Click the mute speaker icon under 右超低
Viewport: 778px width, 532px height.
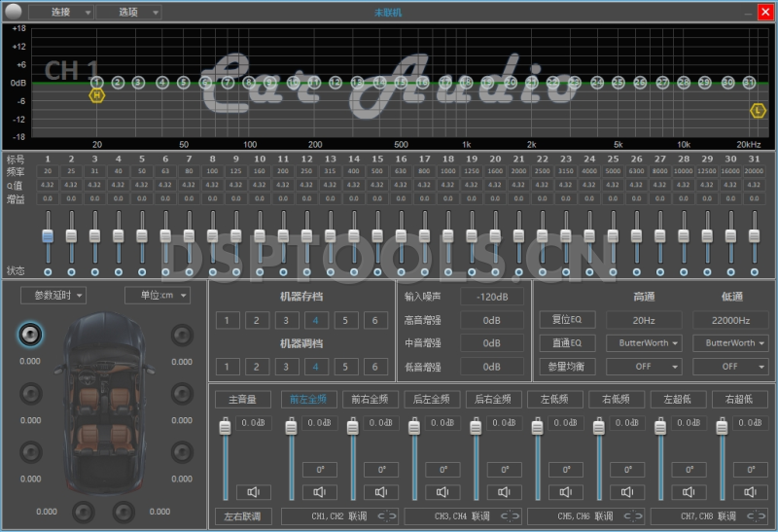(x=749, y=492)
